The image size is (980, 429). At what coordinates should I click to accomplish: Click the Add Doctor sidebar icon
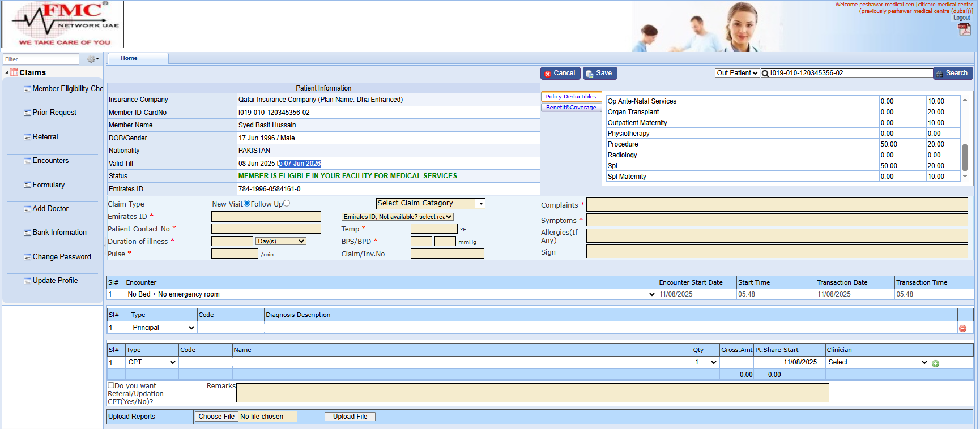click(27, 209)
